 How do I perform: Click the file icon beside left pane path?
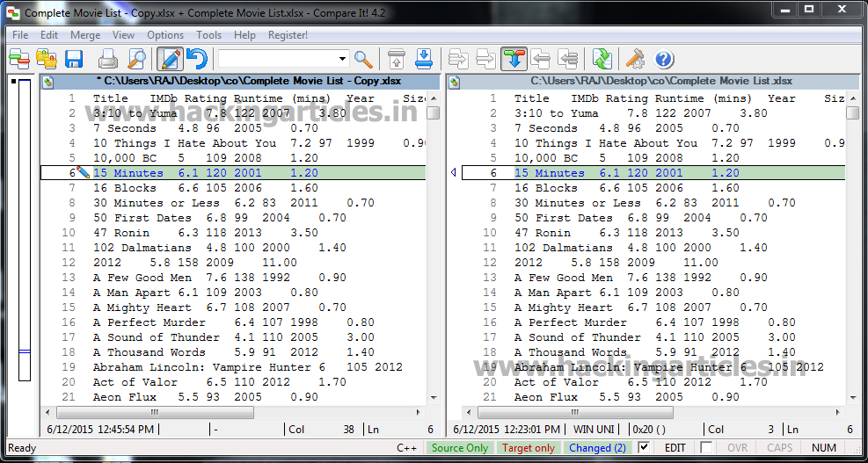point(48,82)
